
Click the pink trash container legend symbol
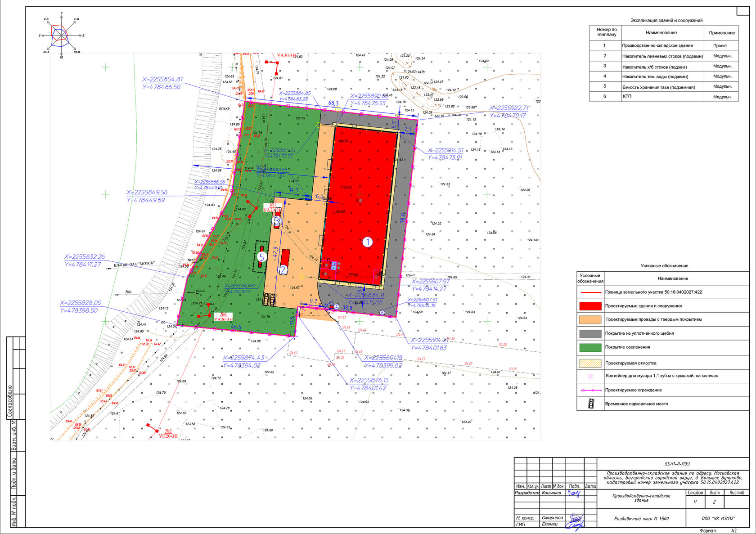click(590, 376)
